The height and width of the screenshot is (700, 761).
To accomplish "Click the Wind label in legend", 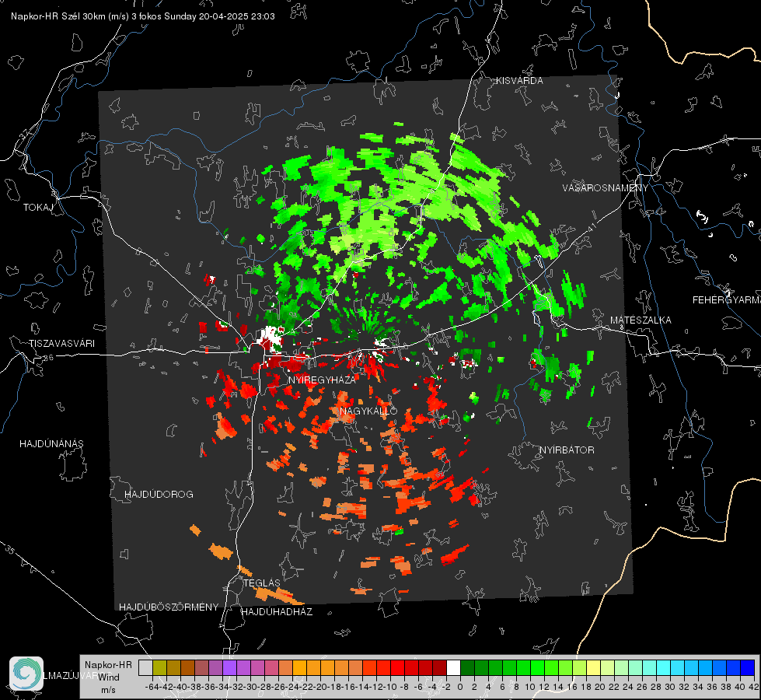I will tap(109, 677).
